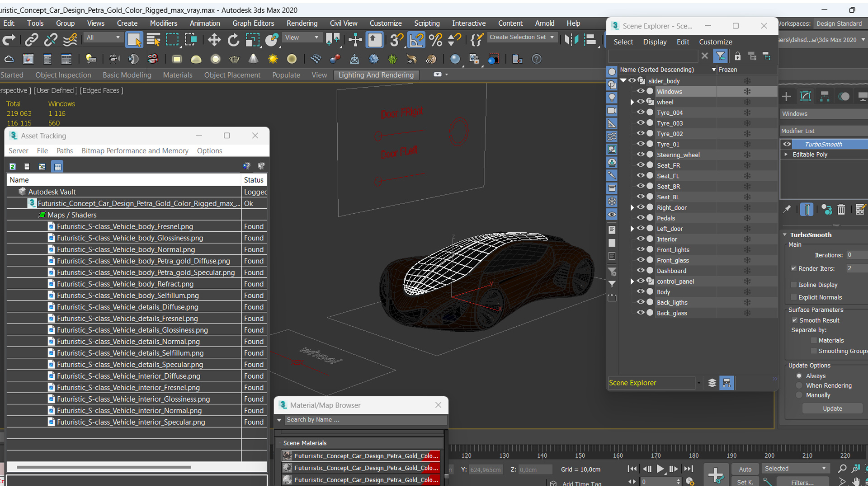Toggle the Percent Snap icon
Viewport: 868px width, 488px height.
pos(435,40)
